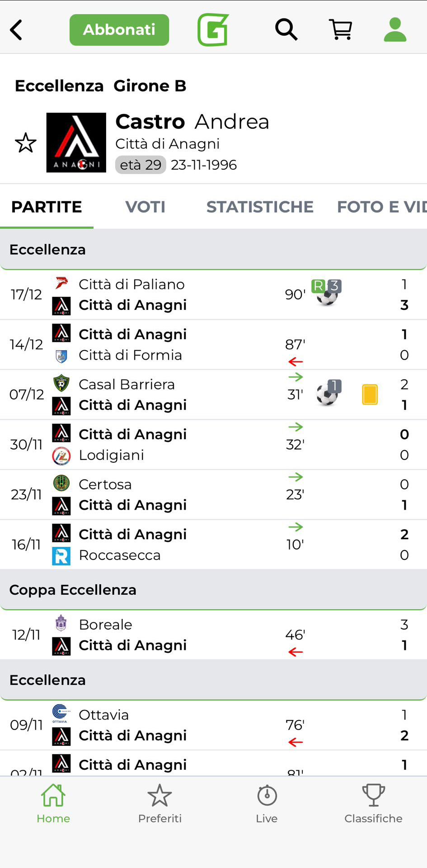Open the user profile icon

pyautogui.click(x=395, y=30)
